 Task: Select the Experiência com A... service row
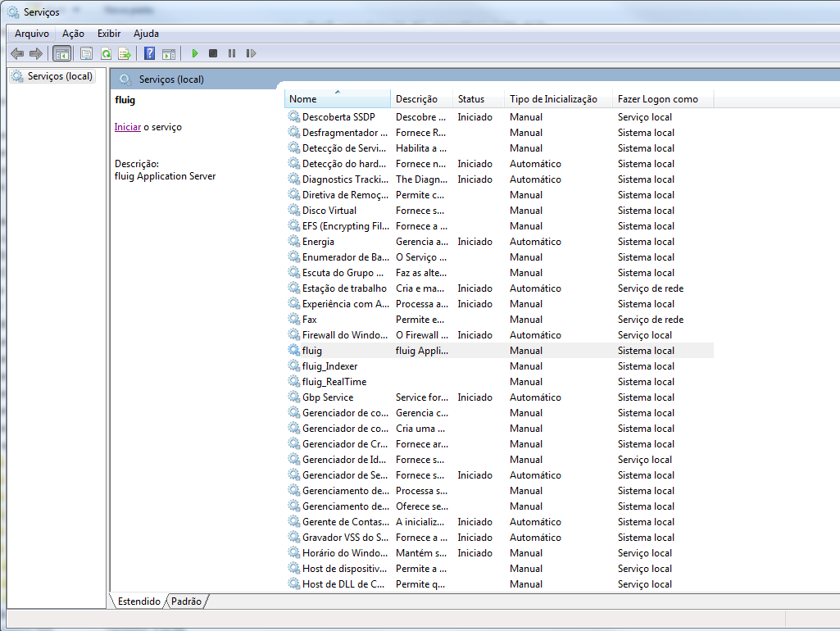[x=499, y=304]
